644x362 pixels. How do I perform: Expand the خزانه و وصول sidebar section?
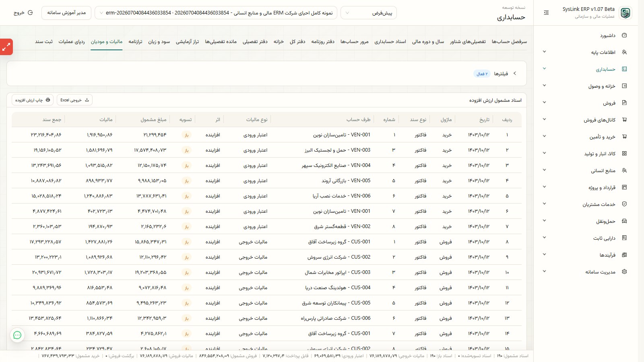pyautogui.click(x=544, y=86)
